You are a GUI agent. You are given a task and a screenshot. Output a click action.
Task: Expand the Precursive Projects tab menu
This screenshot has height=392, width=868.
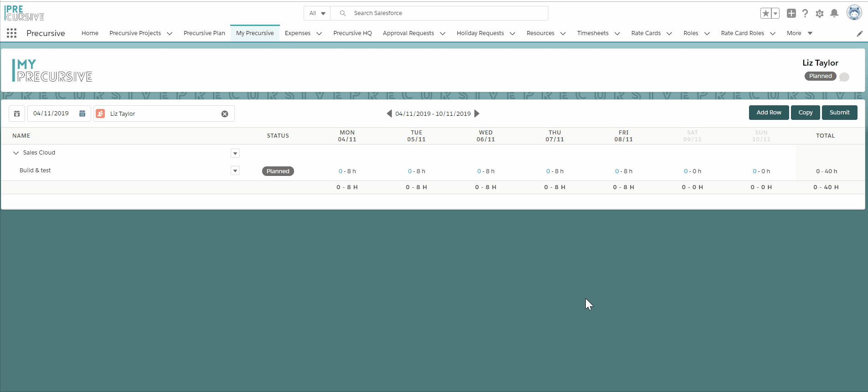(x=170, y=33)
